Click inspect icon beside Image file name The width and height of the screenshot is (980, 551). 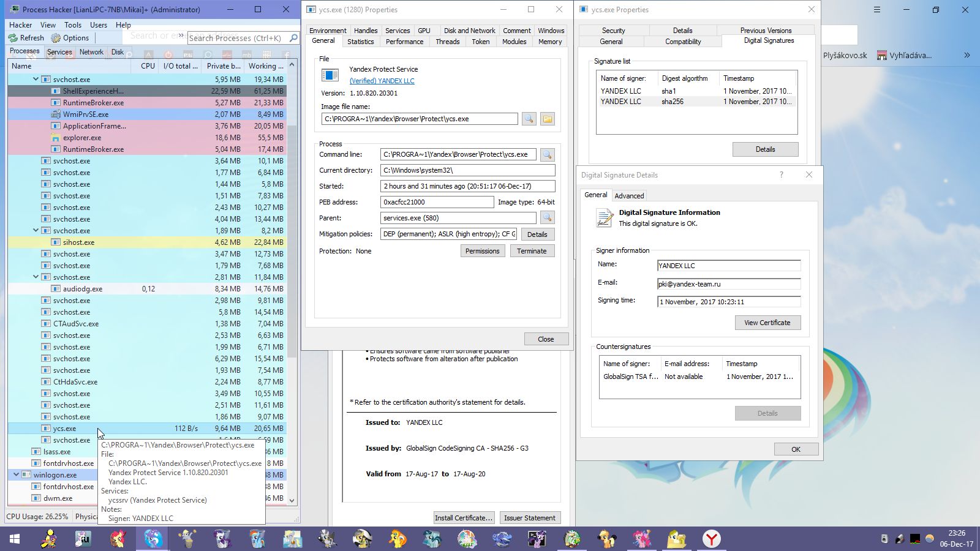pos(529,119)
